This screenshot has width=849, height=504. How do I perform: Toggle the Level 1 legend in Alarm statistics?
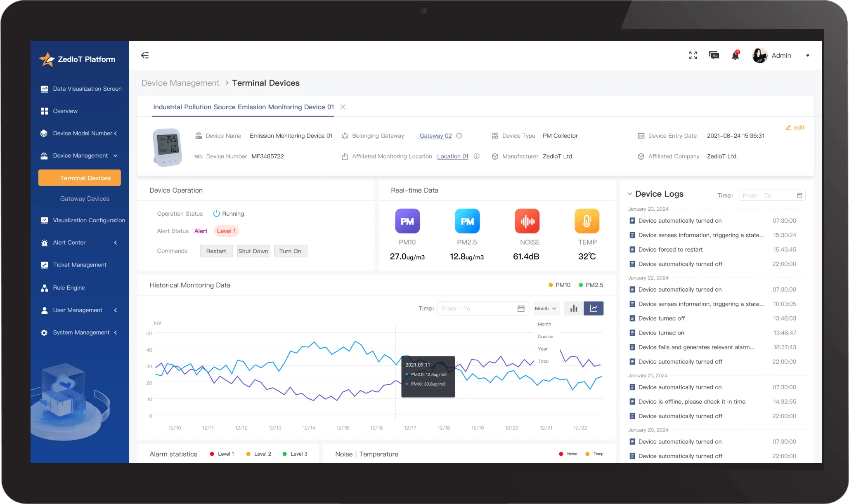click(222, 454)
